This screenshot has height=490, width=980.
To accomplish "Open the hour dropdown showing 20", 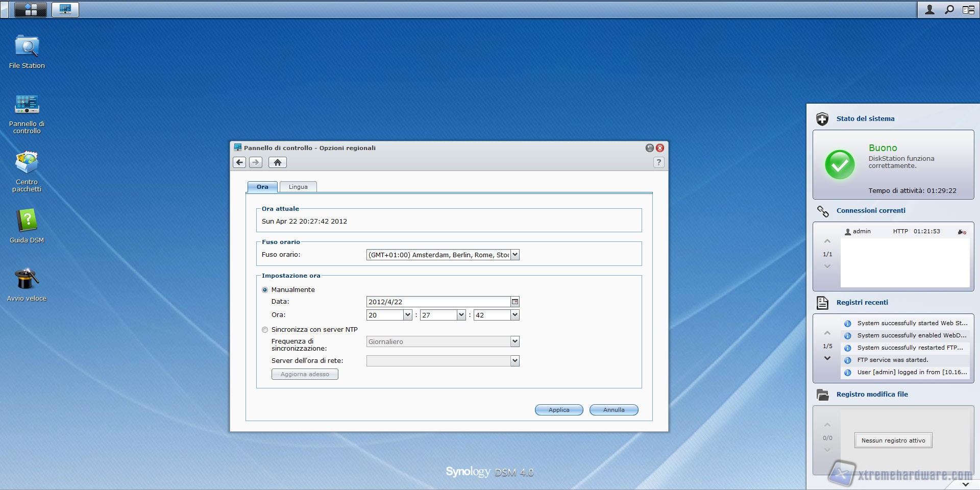I will [x=407, y=315].
